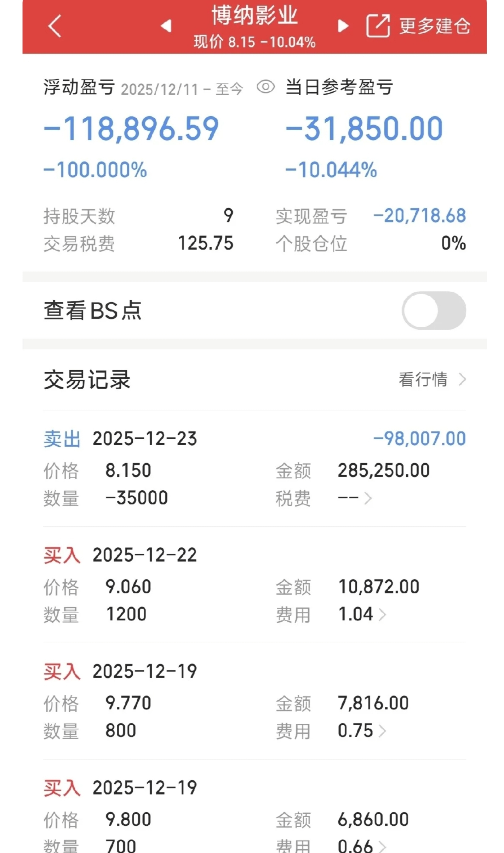Expand 税费 details for 2025-12-23 sell

[x=368, y=498]
